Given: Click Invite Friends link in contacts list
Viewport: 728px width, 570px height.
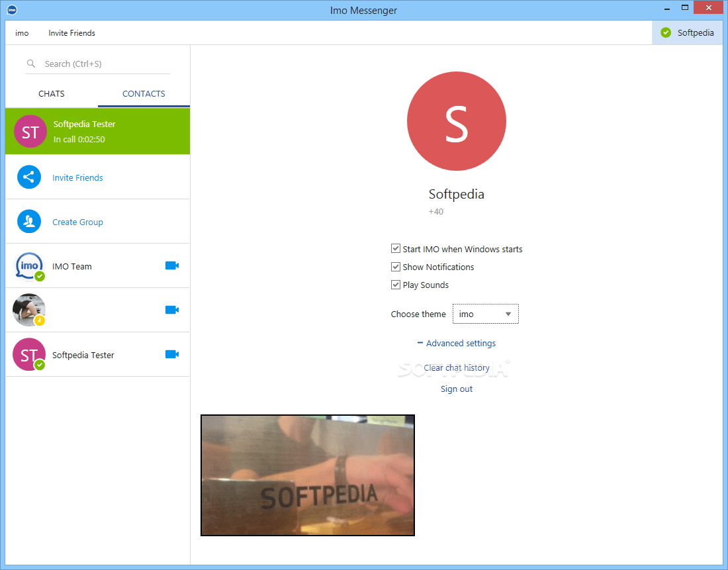Looking at the screenshot, I should (77, 177).
